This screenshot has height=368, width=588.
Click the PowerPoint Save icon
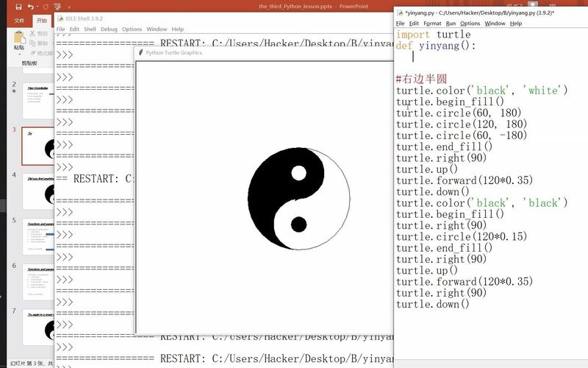point(18,7)
